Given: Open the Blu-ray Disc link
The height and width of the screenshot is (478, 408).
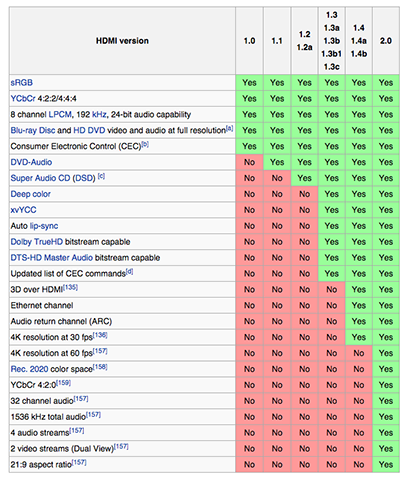Looking at the screenshot, I should [33, 130].
